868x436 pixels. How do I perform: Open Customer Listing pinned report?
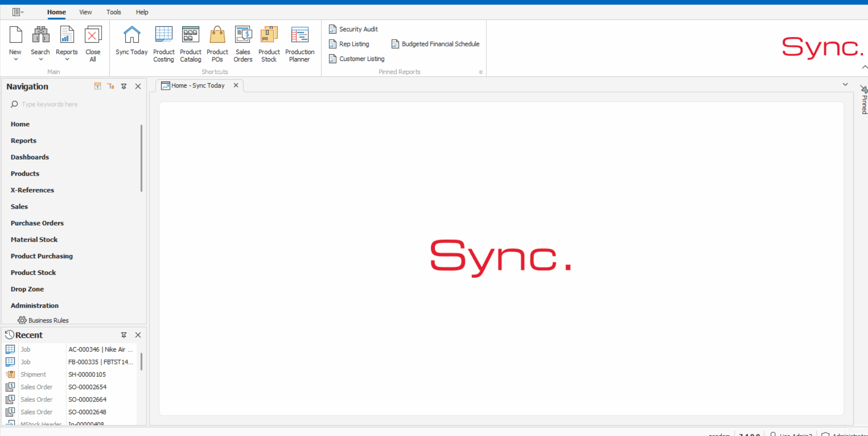[x=357, y=59]
